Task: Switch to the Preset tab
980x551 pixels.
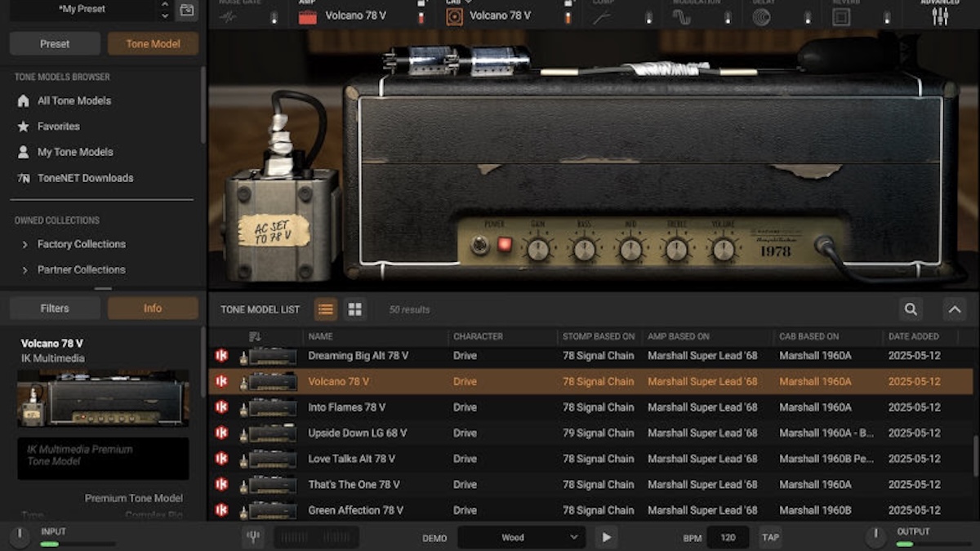Action: 55,44
